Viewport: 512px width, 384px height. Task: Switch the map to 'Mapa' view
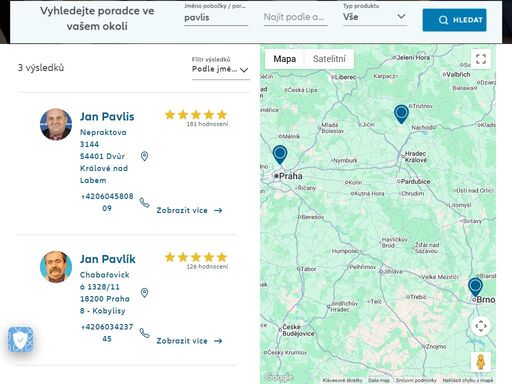point(284,59)
